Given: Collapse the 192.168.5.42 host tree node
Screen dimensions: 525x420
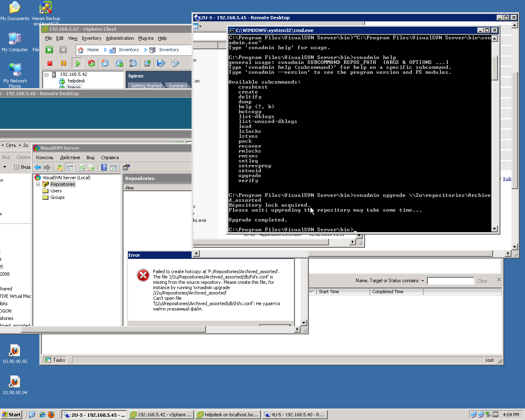Looking at the screenshot, I should coord(46,75).
